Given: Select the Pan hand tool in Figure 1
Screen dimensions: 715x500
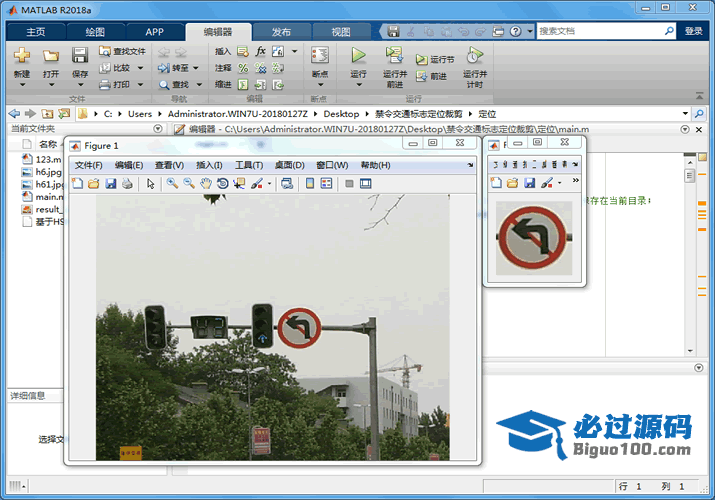Looking at the screenshot, I should (206, 183).
